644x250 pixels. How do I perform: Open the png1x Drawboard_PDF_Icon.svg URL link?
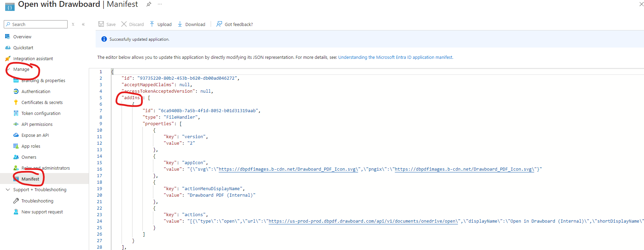click(464, 169)
